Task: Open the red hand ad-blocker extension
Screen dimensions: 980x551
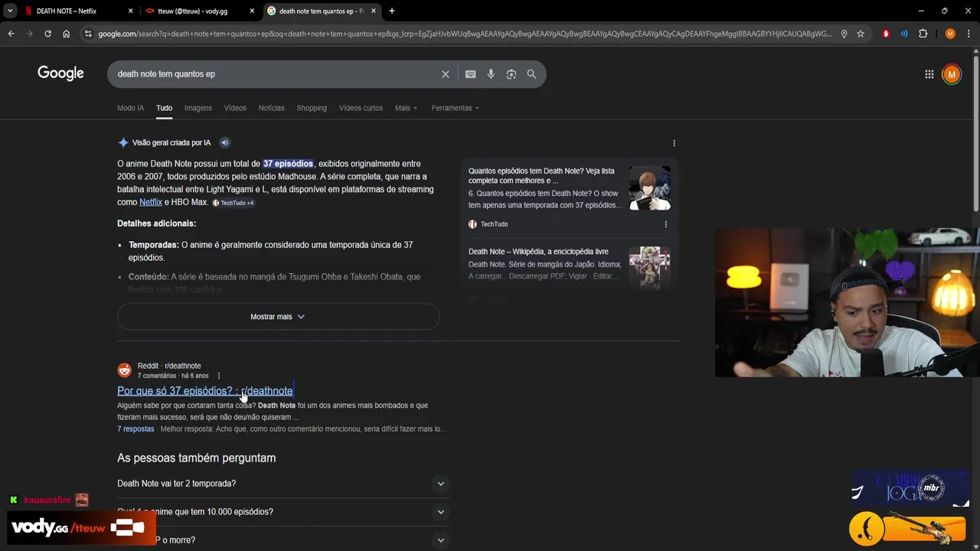Action: click(x=887, y=34)
